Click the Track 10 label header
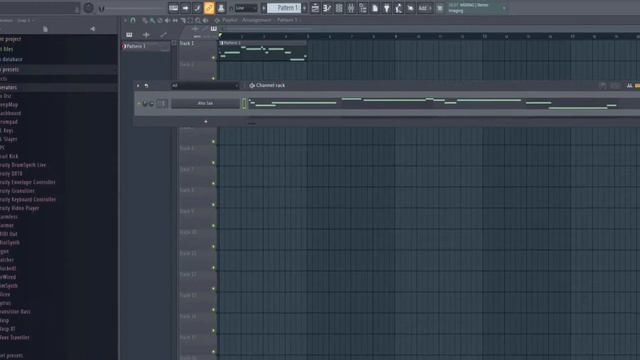This screenshot has height=360, width=640. click(x=189, y=232)
